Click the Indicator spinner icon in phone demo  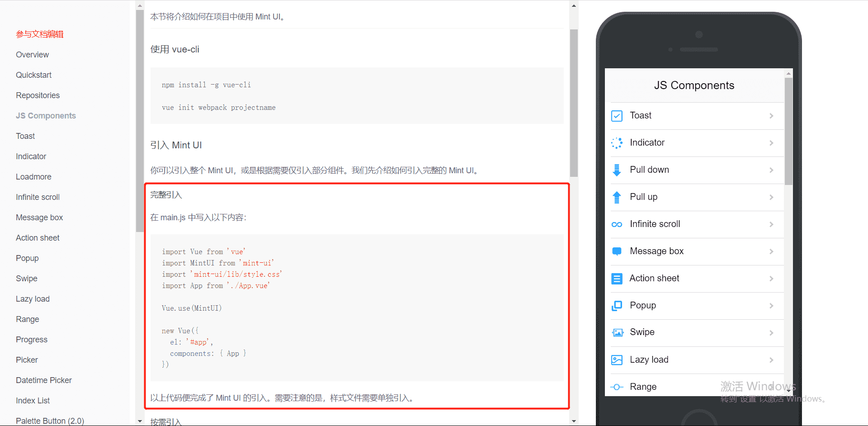click(617, 143)
